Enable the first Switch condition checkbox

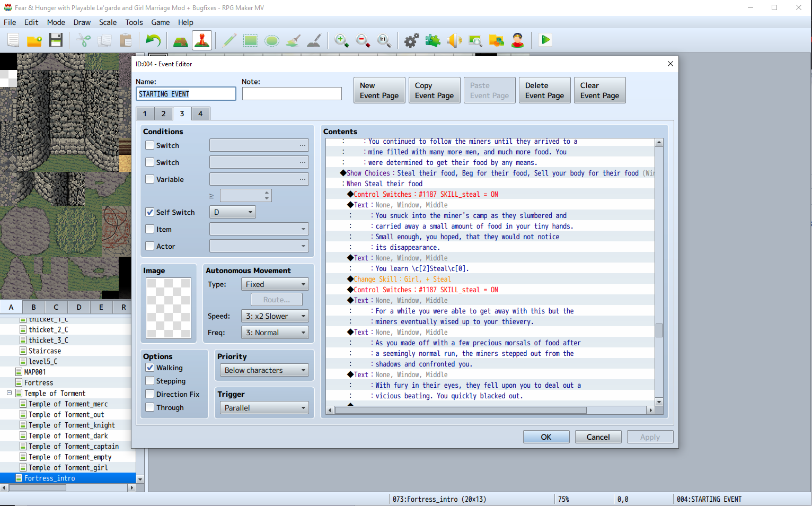[150, 145]
